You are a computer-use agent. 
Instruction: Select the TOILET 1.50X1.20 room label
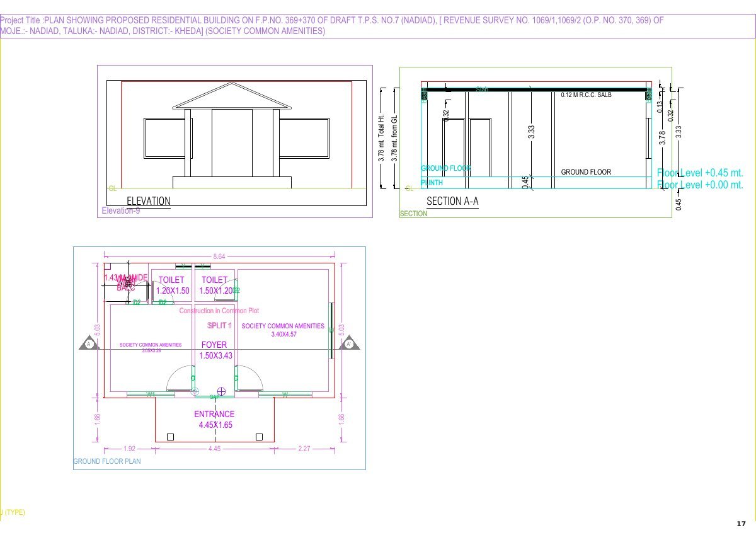215,285
